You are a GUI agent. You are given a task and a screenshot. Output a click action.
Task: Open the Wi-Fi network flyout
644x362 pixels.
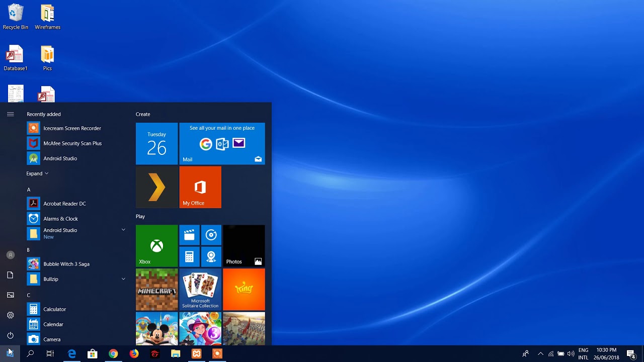(x=551, y=354)
